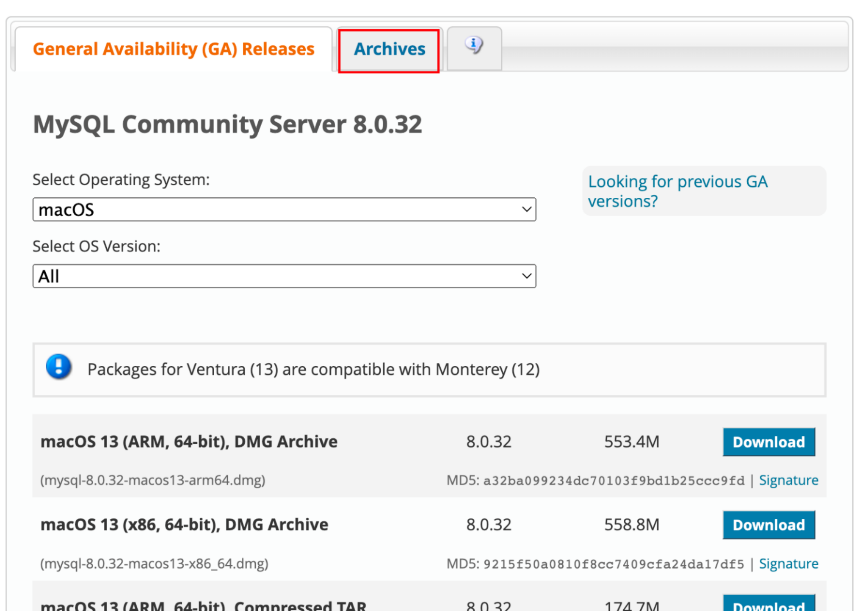Click the blue exclamation notice icon
The height and width of the screenshot is (611, 868).
(59, 367)
